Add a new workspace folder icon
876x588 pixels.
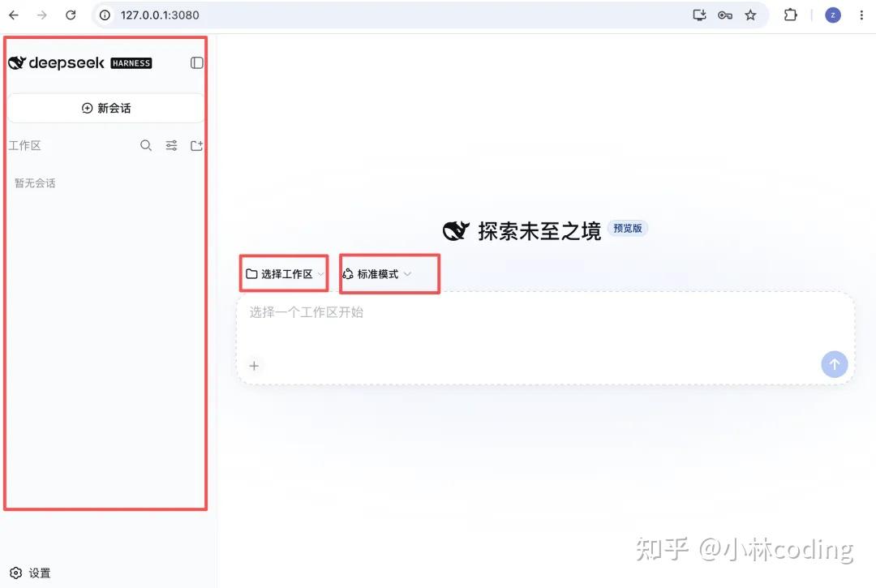[x=196, y=146]
